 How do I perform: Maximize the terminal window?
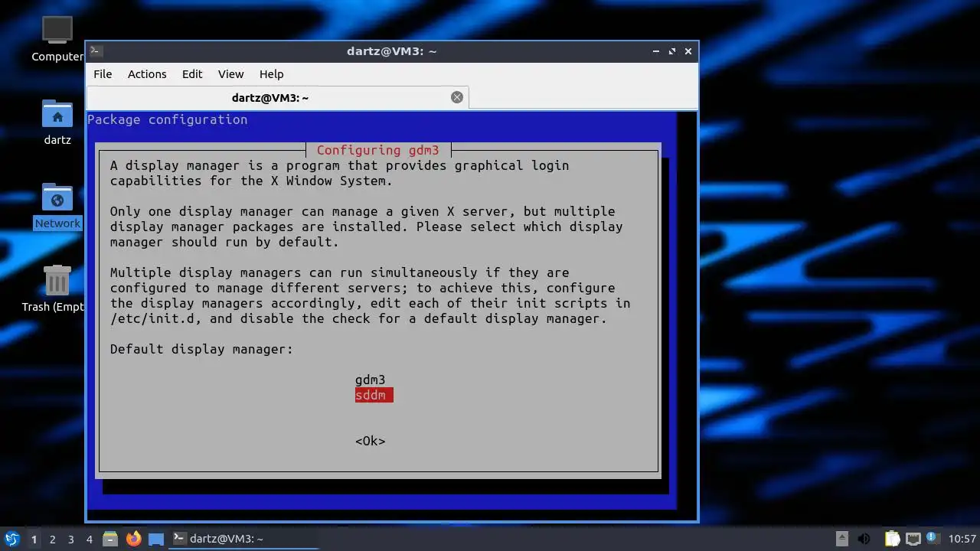click(x=672, y=51)
